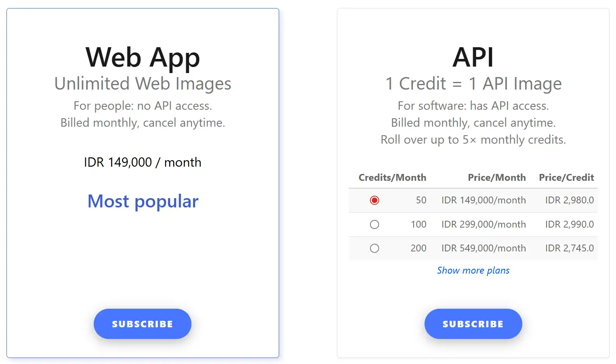616x364 pixels.
Task: Click the IDR 2,745.0 price per credit
Action: [x=569, y=248]
